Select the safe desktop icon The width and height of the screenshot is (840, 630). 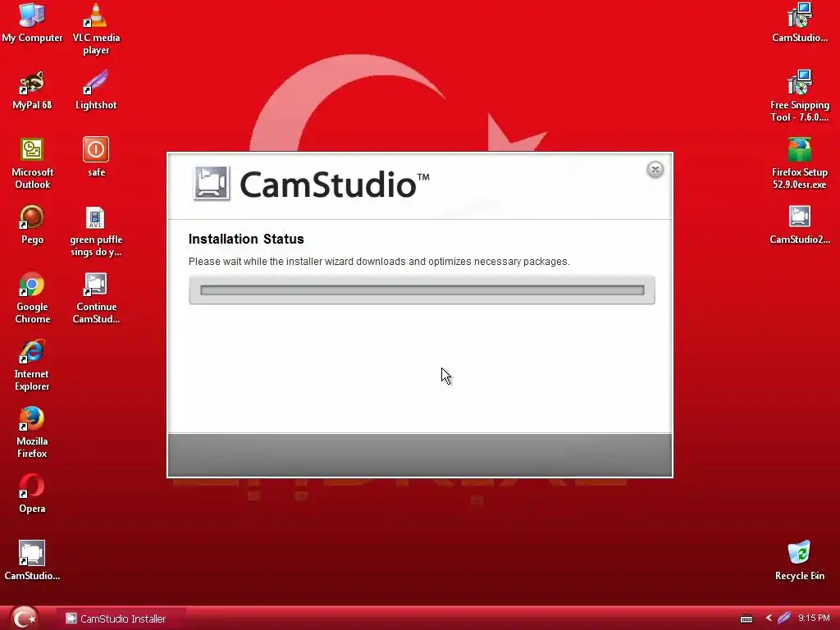(x=96, y=157)
